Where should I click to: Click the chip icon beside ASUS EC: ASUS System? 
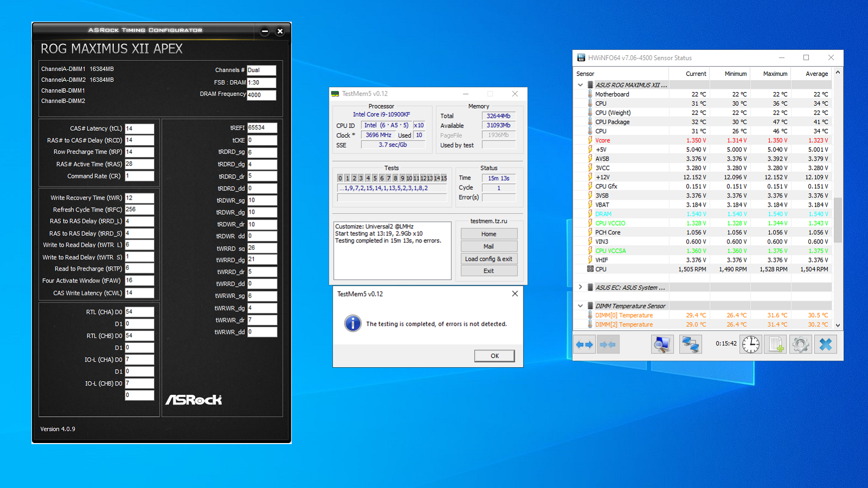click(x=590, y=287)
